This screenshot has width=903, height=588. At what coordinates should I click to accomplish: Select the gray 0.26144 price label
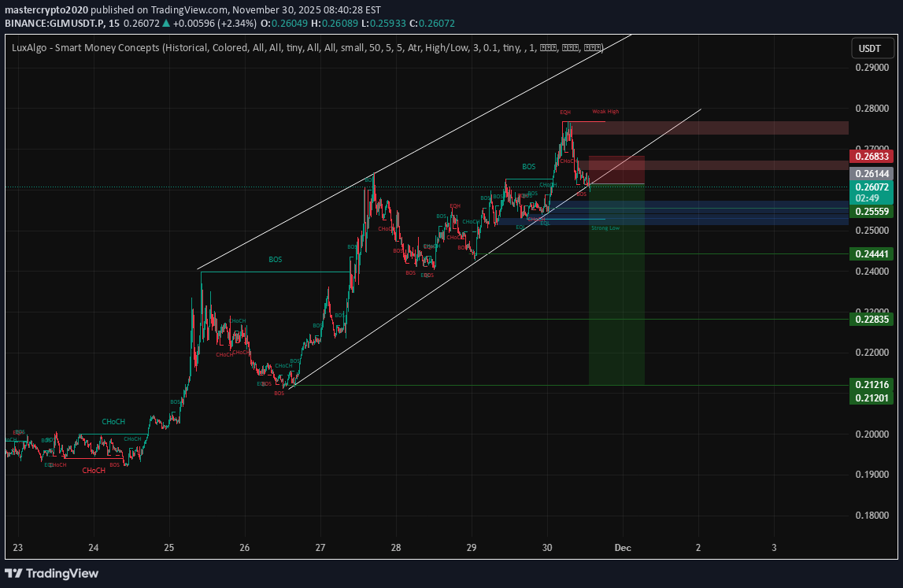point(871,173)
